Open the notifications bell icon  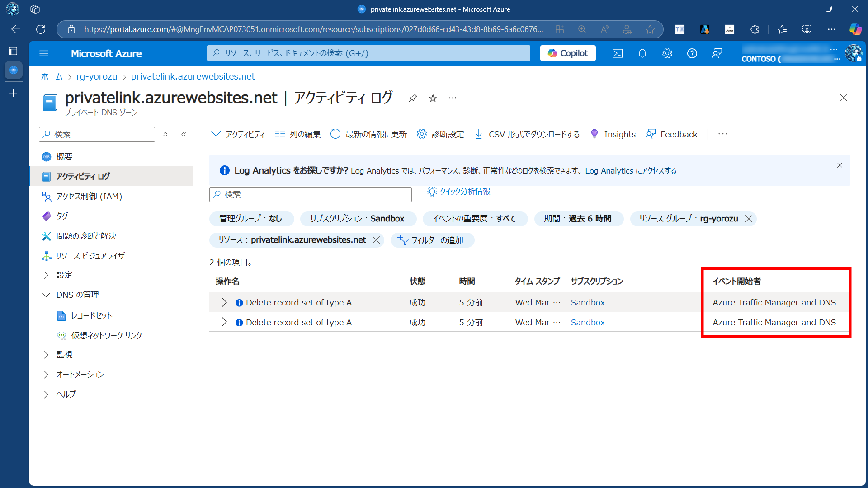[x=642, y=53]
